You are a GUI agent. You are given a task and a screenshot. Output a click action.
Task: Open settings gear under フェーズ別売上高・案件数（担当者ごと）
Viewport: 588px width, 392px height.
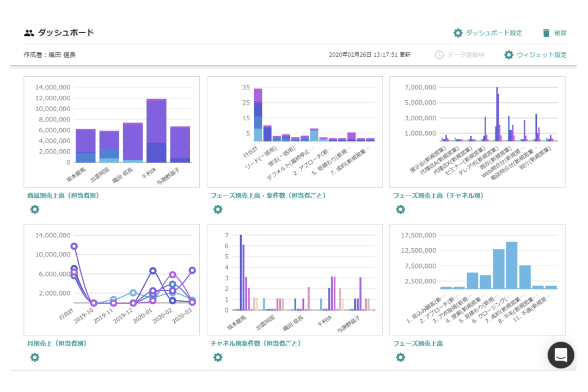[x=218, y=209]
